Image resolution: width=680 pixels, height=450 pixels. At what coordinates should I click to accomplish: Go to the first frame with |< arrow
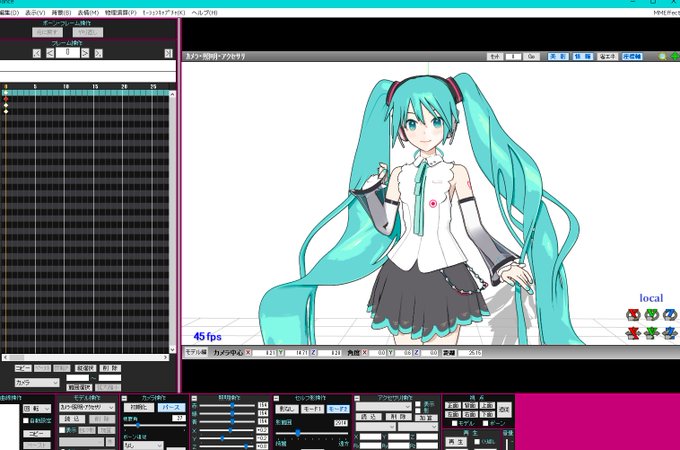[x=37, y=53]
